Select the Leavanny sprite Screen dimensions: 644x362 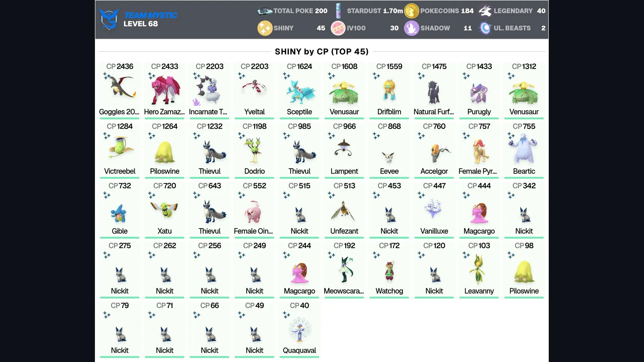click(x=477, y=269)
